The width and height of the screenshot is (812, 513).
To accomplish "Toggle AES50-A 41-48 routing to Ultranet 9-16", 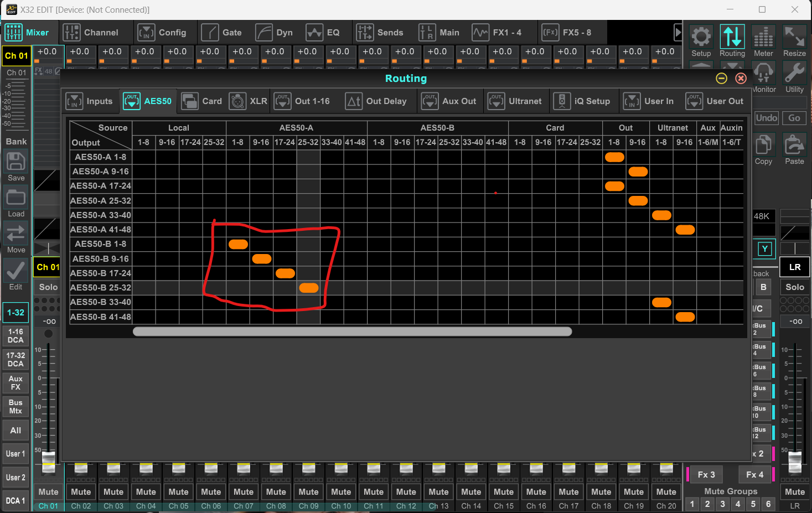I will click(685, 230).
